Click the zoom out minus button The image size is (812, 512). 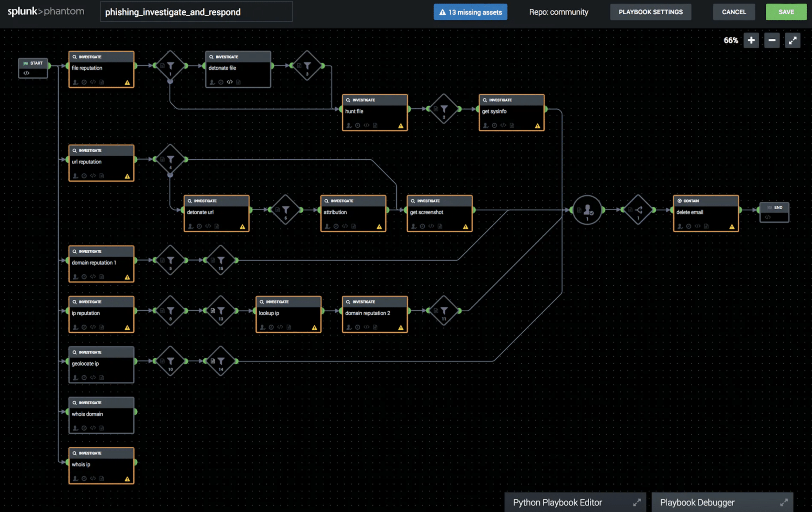pyautogui.click(x=771, y=41)
